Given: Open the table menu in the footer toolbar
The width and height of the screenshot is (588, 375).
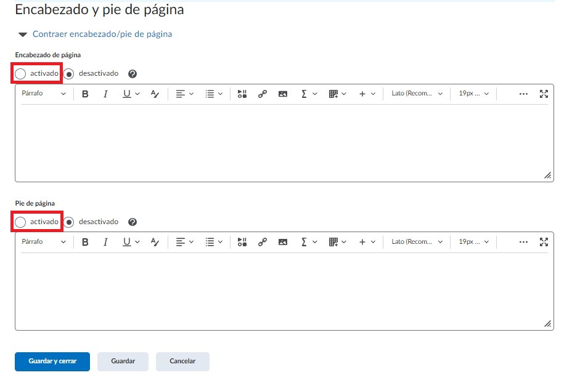Looking at the screenshot, I should [337, 242].
